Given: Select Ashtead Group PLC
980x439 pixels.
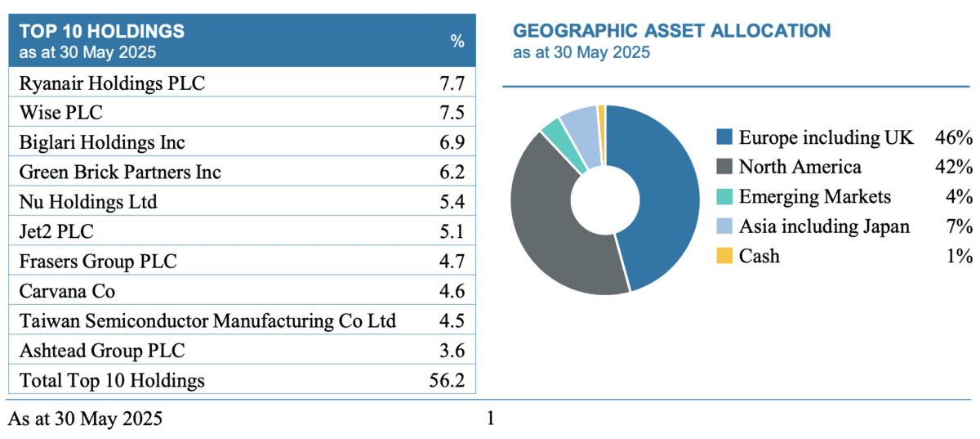Looking at the screenshot, I should 102,351.
